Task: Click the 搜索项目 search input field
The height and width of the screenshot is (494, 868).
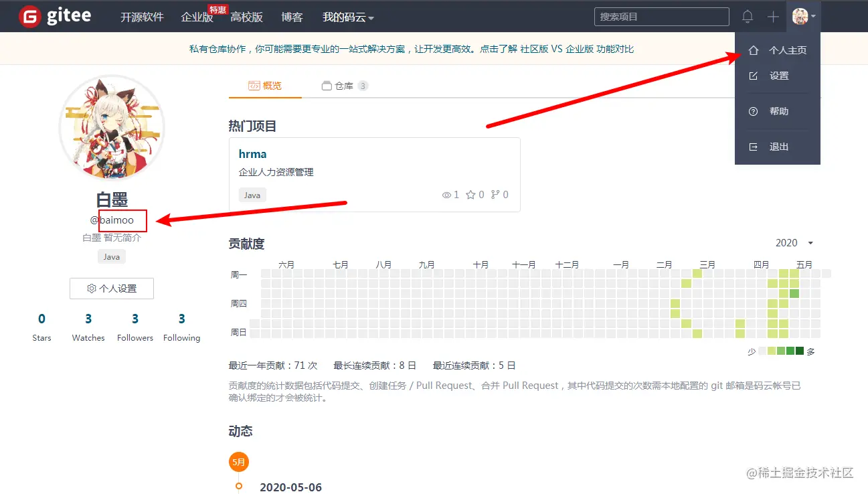Action: [x=661, y=16]
